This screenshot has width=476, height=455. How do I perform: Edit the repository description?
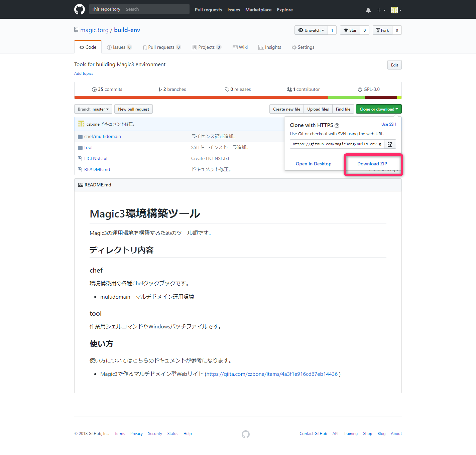(x=394, y=65)
